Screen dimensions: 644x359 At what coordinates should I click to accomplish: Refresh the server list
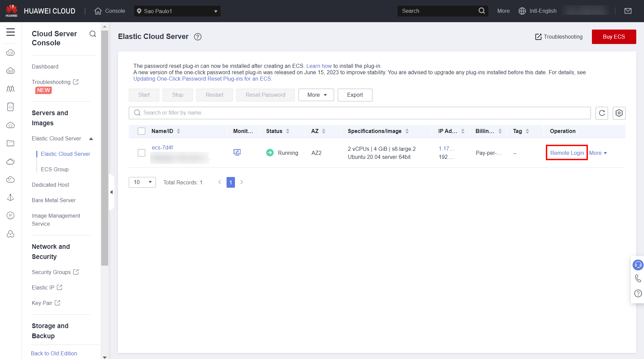(602, 113)
